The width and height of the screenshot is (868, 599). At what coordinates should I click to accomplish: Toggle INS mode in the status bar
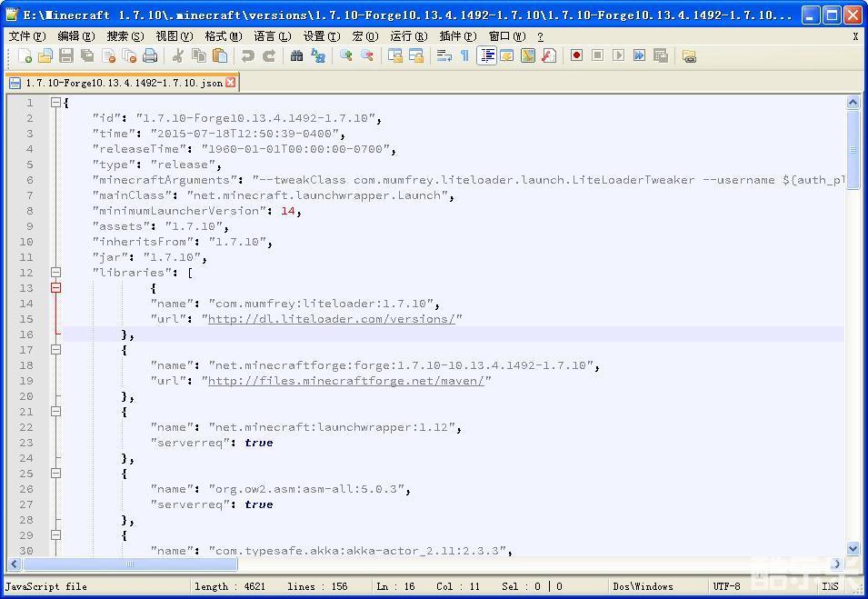(829, 586)
